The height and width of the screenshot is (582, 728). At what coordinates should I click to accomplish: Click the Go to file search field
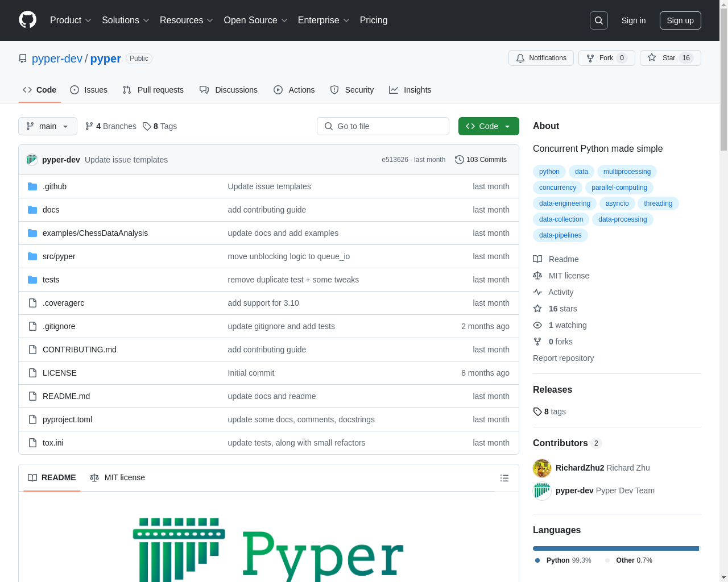click(383, 126)
